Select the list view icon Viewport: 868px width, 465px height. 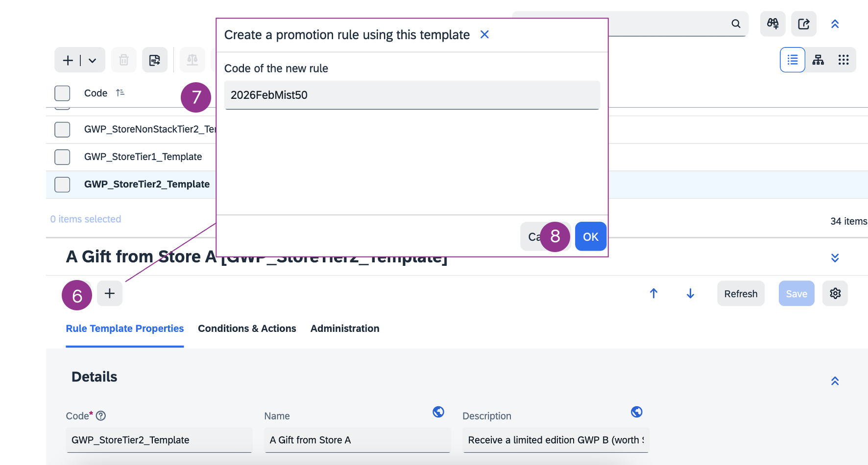[792, 60]
